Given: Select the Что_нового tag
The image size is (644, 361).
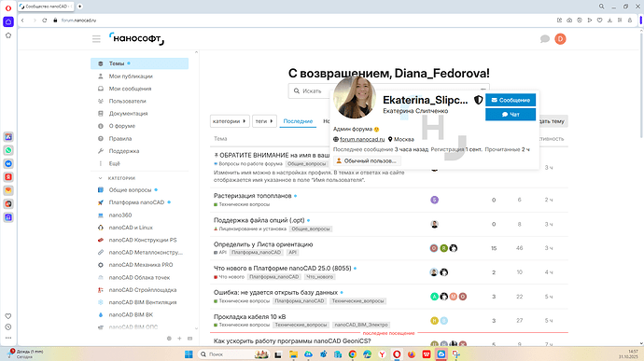Looking at the screenshot, I should tap(319, 277).
